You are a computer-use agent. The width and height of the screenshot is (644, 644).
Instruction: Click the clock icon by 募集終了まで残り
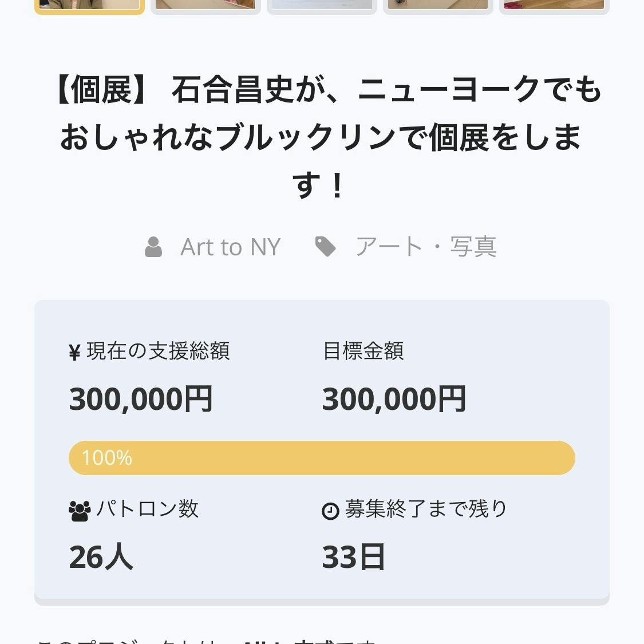(x=330, y=511)
